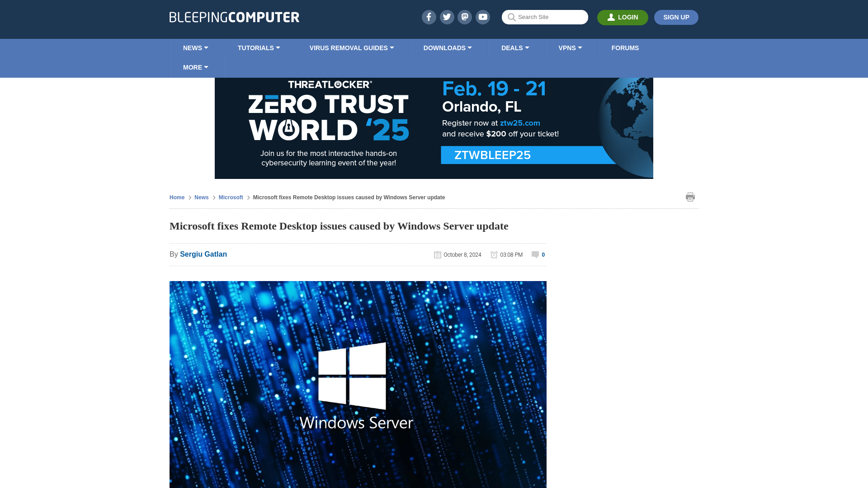868x488 pixels.
Task: Open the Facebook social icon link
Action: click(x=429, y=17)
